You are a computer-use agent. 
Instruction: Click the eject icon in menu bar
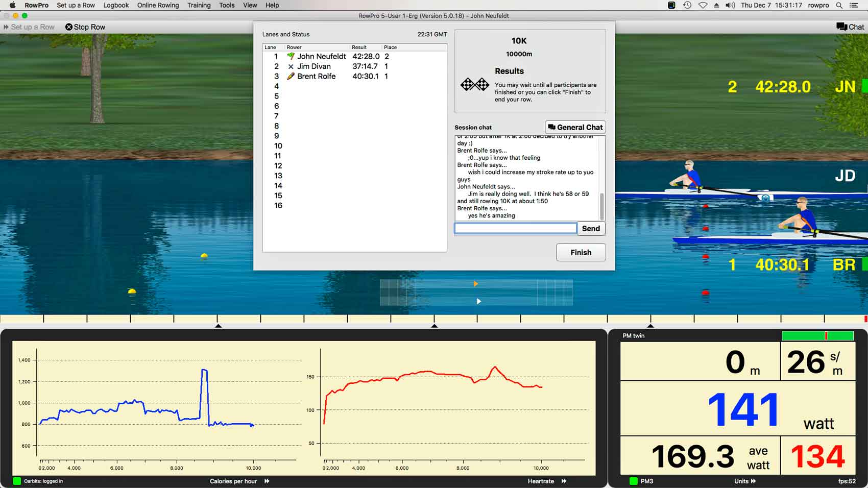tap(716, 5)
